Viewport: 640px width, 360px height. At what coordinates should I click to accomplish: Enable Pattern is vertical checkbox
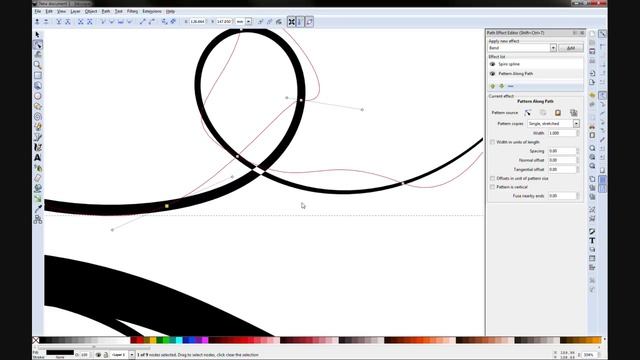[492, 187]
